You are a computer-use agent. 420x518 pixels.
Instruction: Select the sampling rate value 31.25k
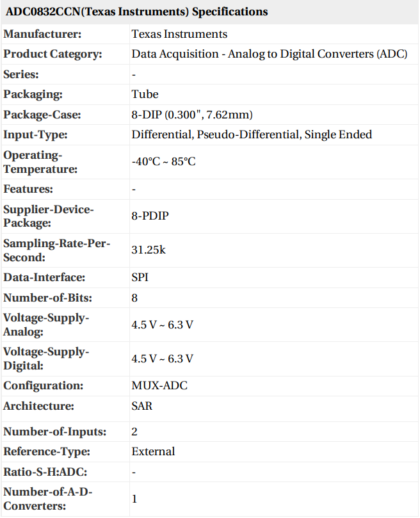149,250
